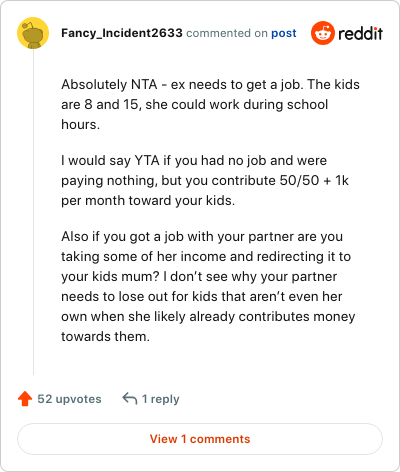Open the "1 reply" link
This screenshot has width=400, height=472.
click(161, 399)
